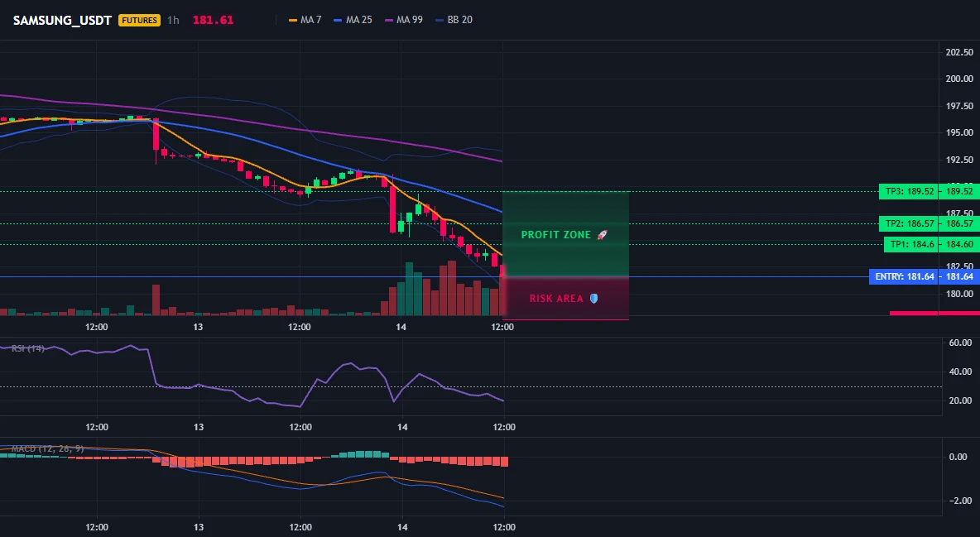Click the 60.00 RSI axis label
The image size is (980, 537).
[x=960, y=343]
